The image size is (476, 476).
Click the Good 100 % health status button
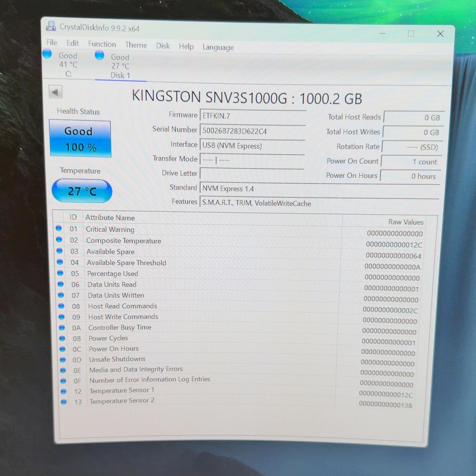point(80,139)
